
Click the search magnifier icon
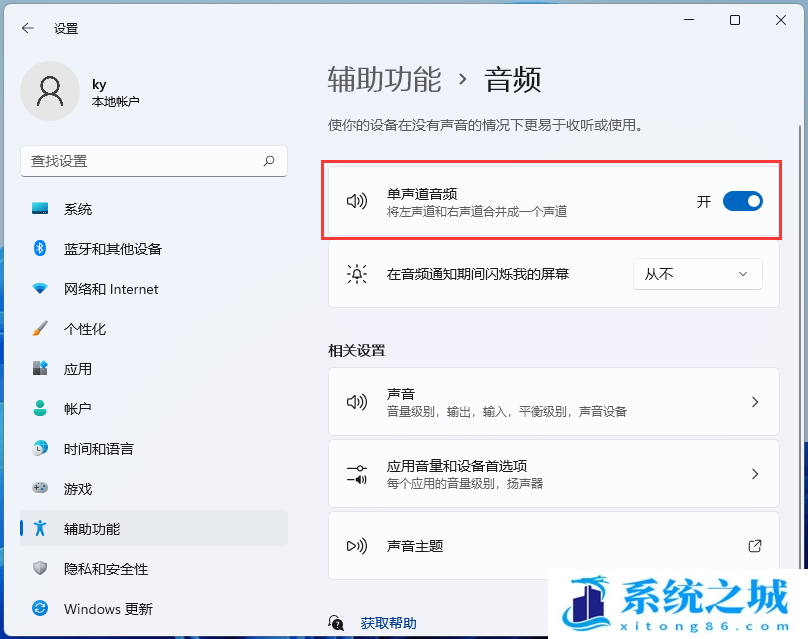click(269, 161)
